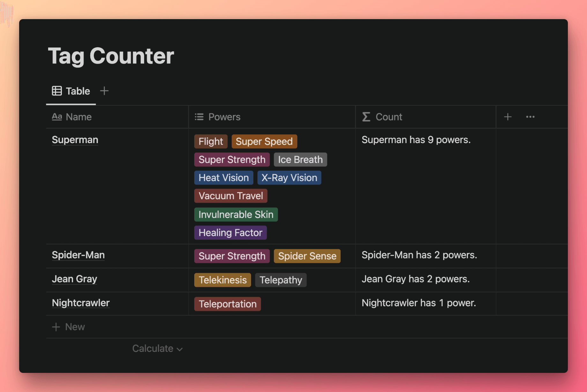This screenshot has width=587, height=392.
Task: Add a new property column with the plus icon
Action: [508, 117]
